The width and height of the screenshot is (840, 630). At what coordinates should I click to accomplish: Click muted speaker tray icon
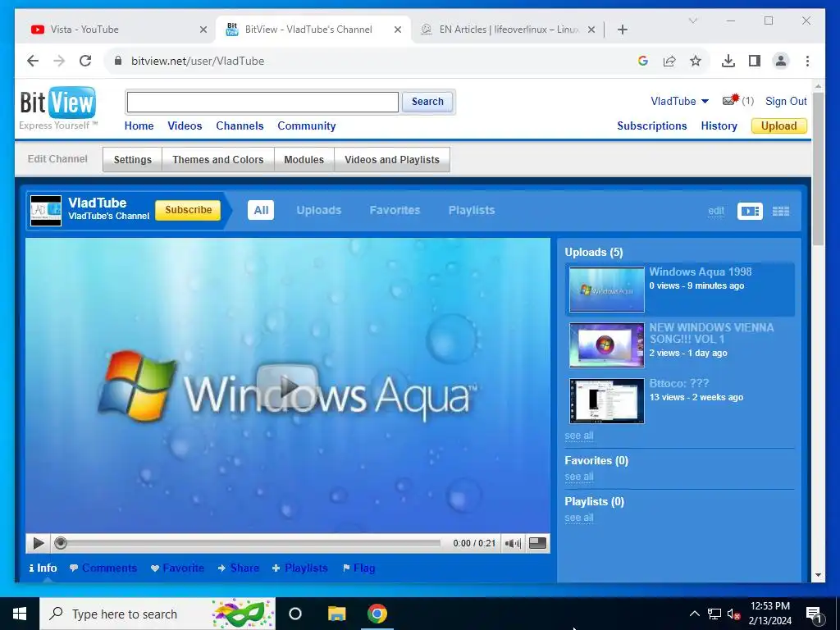[x=733, y=614]
